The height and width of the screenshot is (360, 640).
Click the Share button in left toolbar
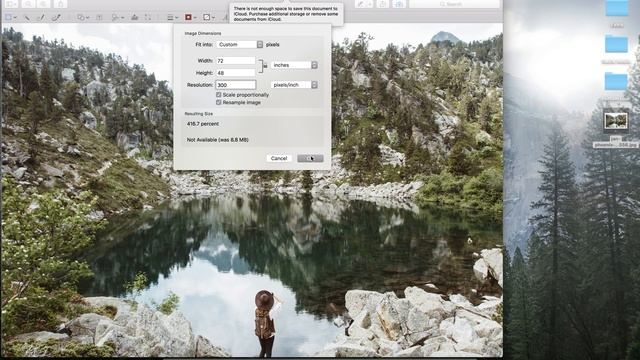(60, 4)
